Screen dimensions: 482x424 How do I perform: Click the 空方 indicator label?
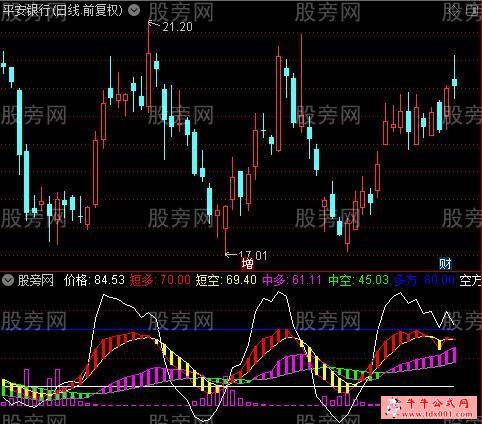click(470, 281)
